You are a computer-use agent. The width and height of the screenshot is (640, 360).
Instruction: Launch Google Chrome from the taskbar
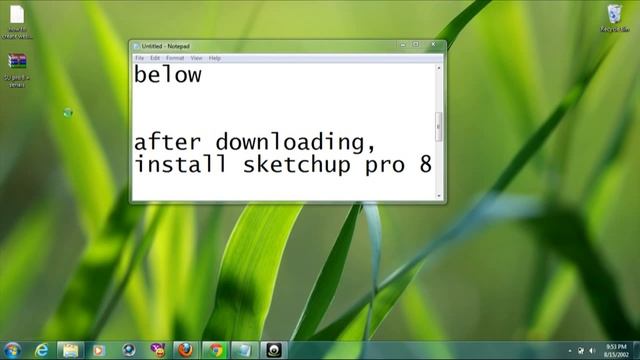coord(216,350)
